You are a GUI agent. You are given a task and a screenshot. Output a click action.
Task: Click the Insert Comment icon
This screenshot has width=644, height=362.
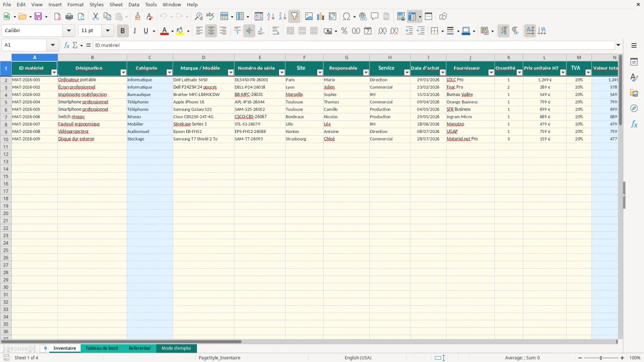375,17
